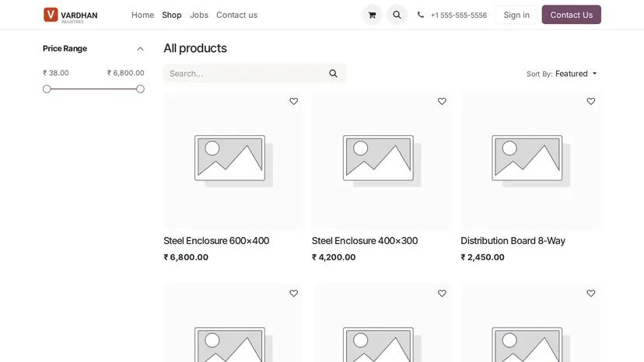Click the ₹ 2,450.00 product price

pos(482,257)
